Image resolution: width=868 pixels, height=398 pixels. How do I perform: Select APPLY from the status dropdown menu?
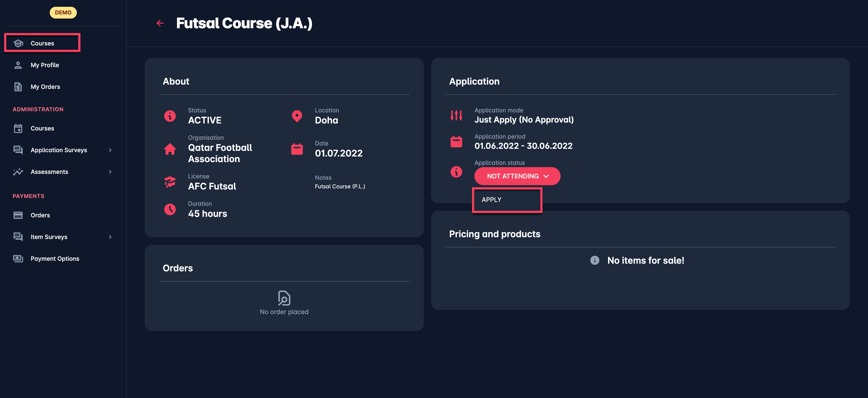(x=507, y=200)
